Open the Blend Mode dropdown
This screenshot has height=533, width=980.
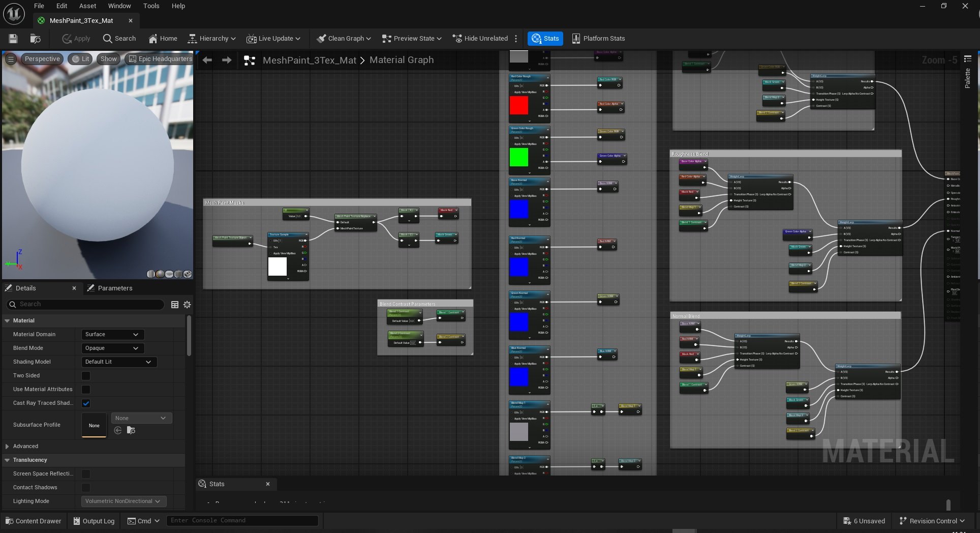click(112, 348)
